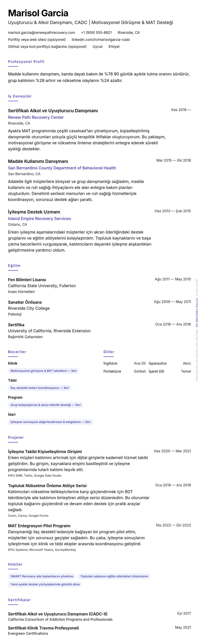Click the GitHub code portfolio placeholder link
Image resolution: width=199 pixels, height=644 pixels.
(47, 46)
